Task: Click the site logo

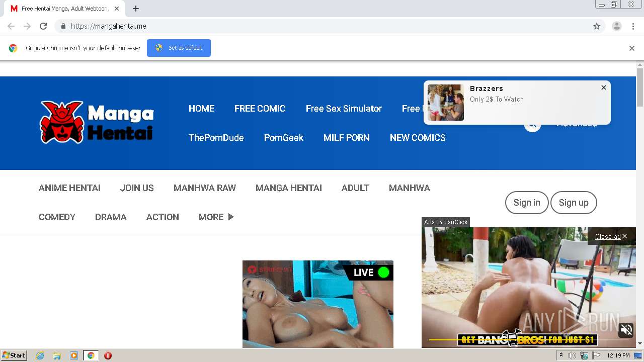Action: (97, 122)
